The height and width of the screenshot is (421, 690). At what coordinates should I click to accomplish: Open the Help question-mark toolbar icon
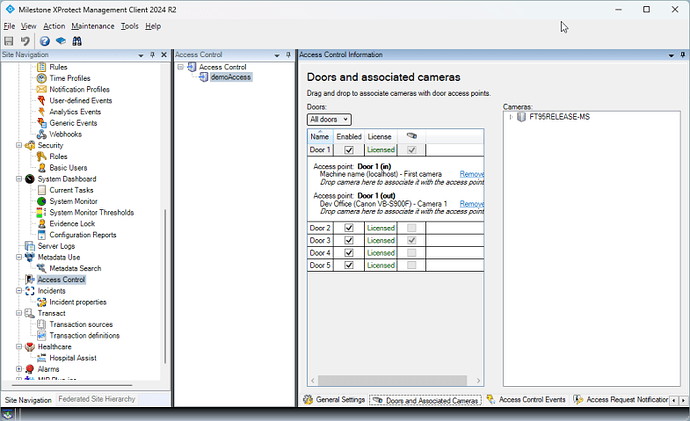pos(44,41)
